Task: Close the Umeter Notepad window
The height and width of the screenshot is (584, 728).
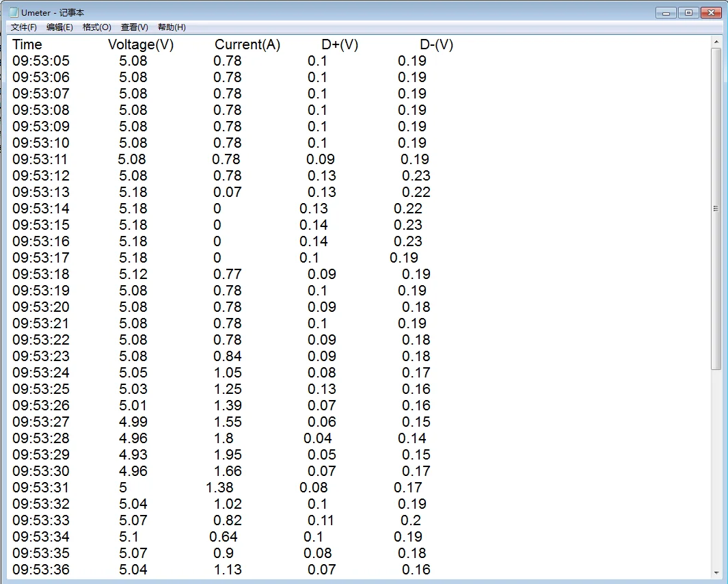Action: 711,13
